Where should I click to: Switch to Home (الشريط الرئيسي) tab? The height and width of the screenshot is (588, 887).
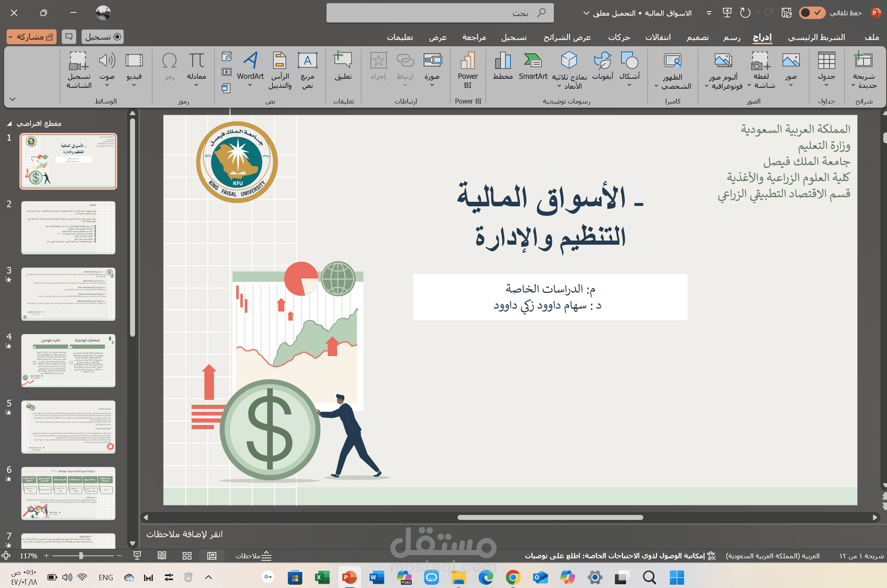point(816,37)
